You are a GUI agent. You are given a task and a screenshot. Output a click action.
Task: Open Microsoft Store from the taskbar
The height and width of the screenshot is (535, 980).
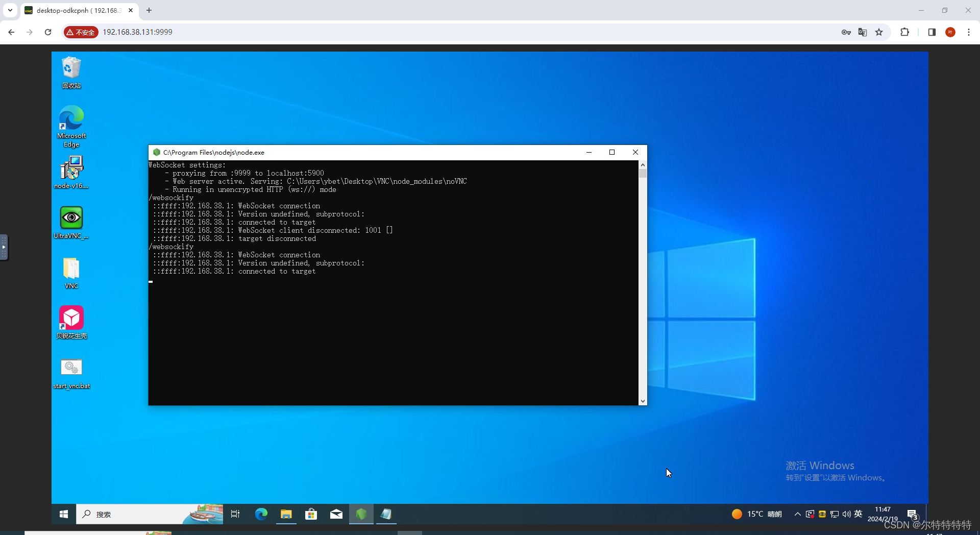tap(311, 514)
